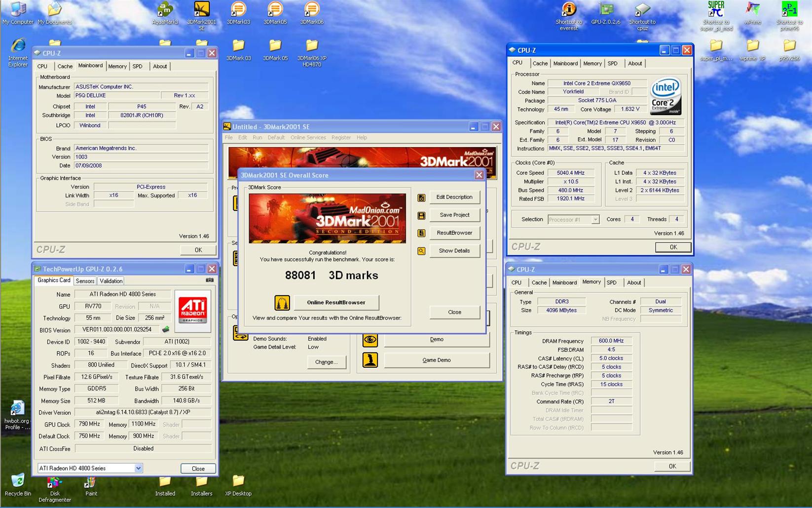Switch to Validation tab in GPU-Z

pyautogui.click(x=111, y=281)
